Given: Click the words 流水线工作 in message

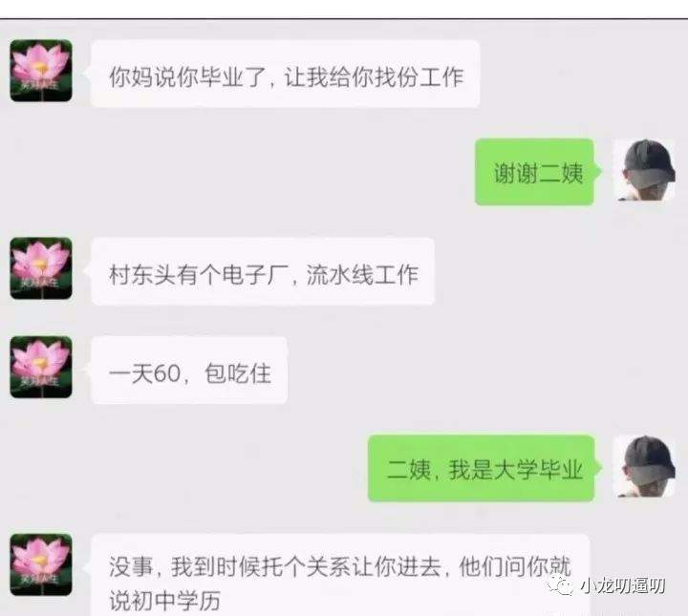Looking at the screenshot, I should point(362,275).
